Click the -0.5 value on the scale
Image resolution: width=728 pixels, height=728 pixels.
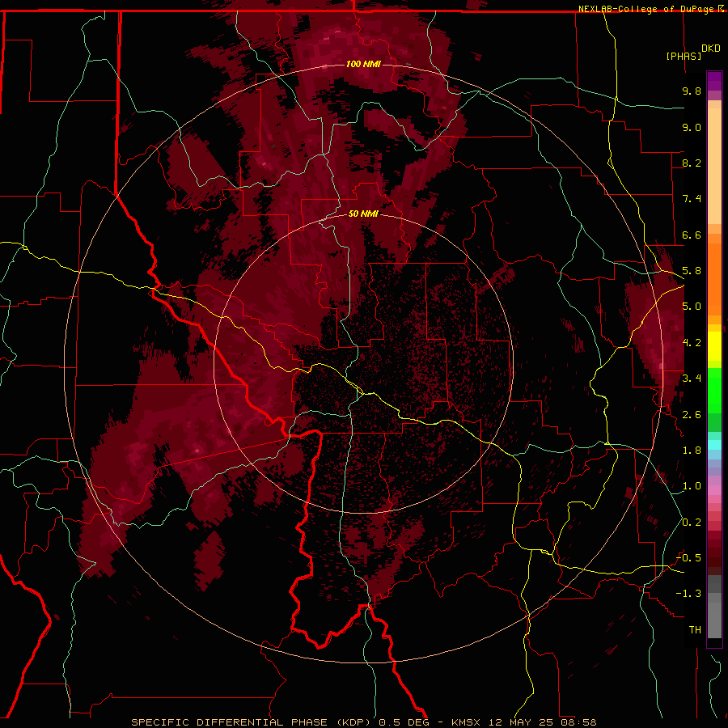(688, 558)
